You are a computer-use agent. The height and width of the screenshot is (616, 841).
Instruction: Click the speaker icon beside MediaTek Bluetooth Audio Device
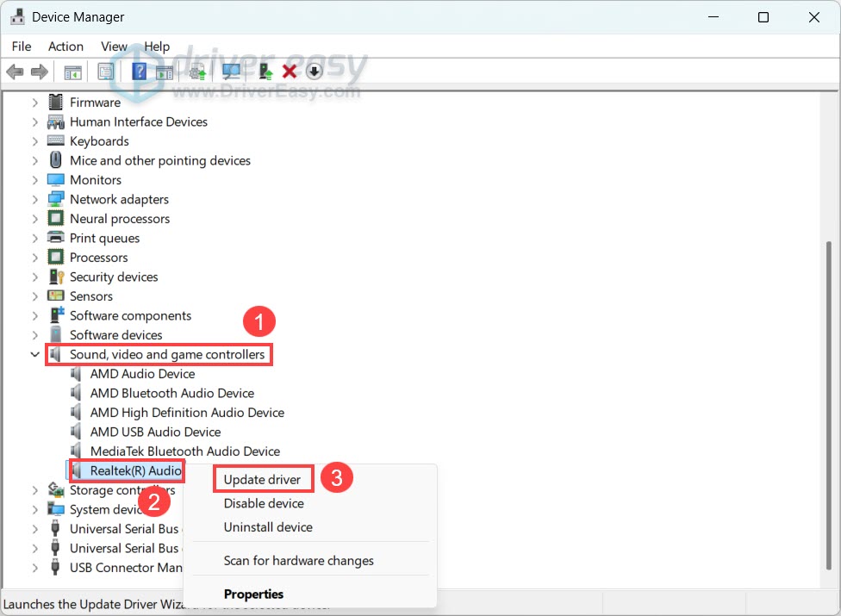pyautogui.click(x=76, y=451)
